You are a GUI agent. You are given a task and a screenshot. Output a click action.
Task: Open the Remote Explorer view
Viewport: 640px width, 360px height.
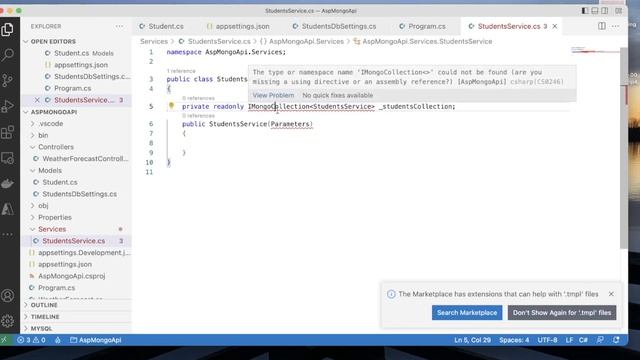pyautogui.click(x=7, y=158)
